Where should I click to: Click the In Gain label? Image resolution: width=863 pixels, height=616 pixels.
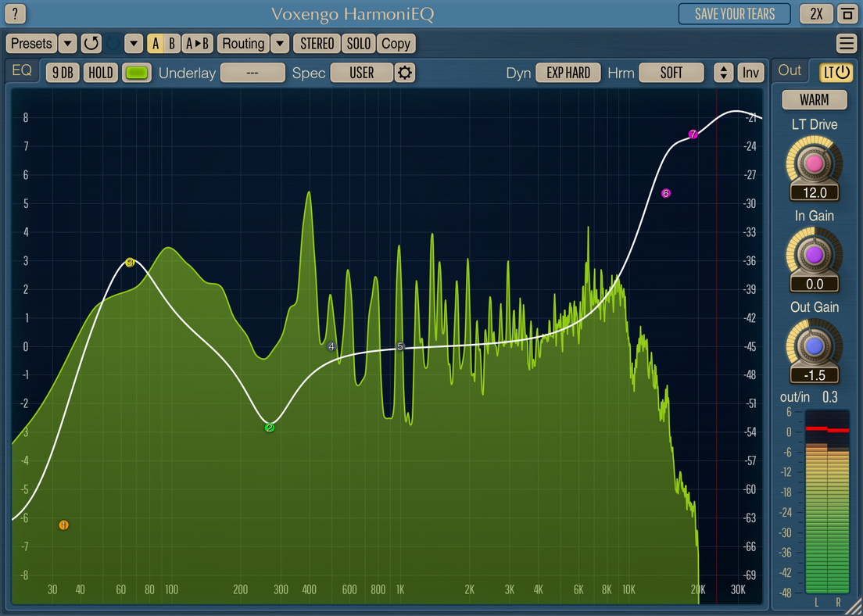(x=815, y=216)
